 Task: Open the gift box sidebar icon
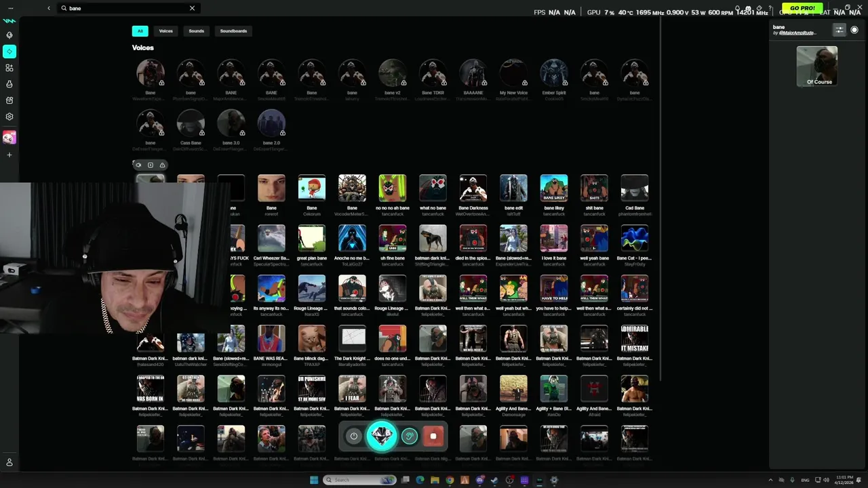tap(9, 100)
